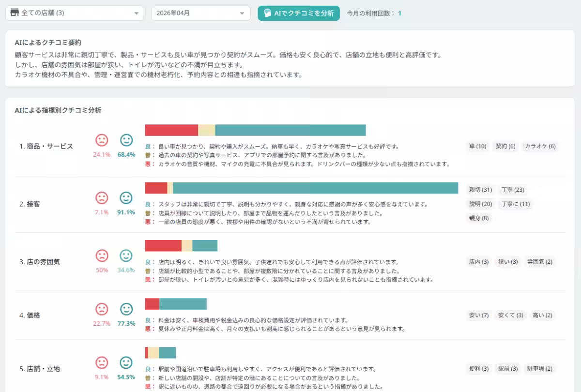Image resolution: width=581 pixels, height=392 pixels.
Task: Select the 狭い (3) keyword tag
Action: [508, 262]
